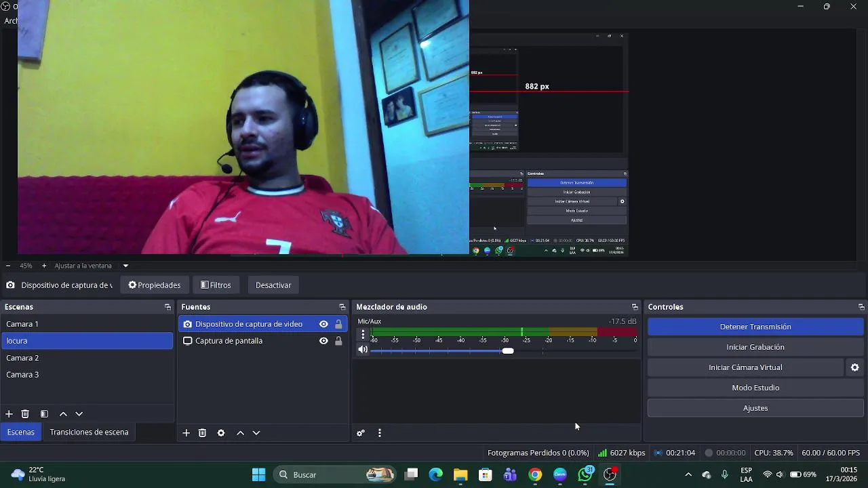Delete the selected scene with the trash icon
Image resolution: width=868 pixels, height=488 pixels.
pos(25,413)
